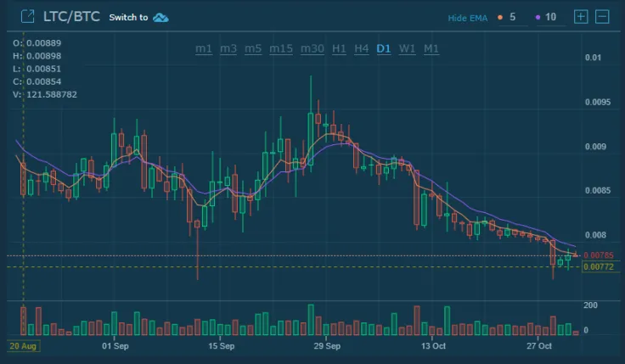625x364 pixels.
Task: Select the m3 timeframe
Action: [x=228, y=48]
